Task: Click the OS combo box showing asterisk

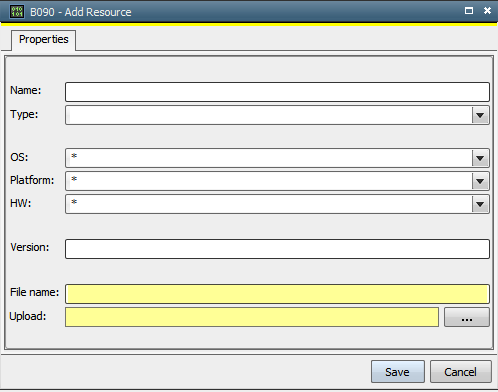Action: [269, 158]
